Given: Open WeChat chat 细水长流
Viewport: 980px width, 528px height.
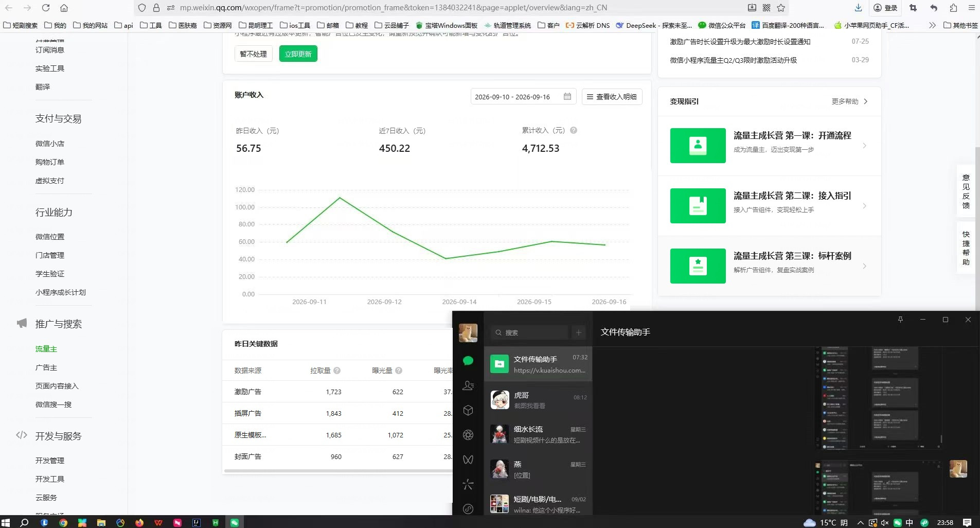Looking at the screenshot, I should coord(538,434).
